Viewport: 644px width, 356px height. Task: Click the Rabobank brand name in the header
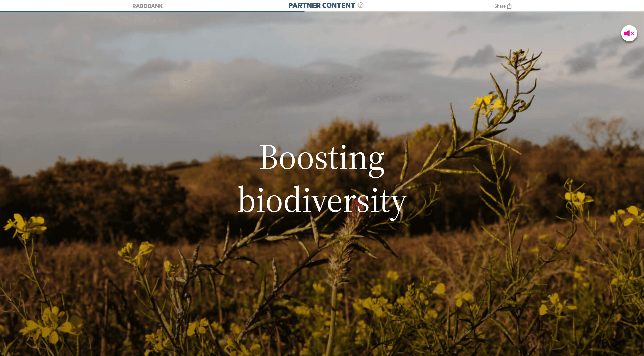point(147,6)
